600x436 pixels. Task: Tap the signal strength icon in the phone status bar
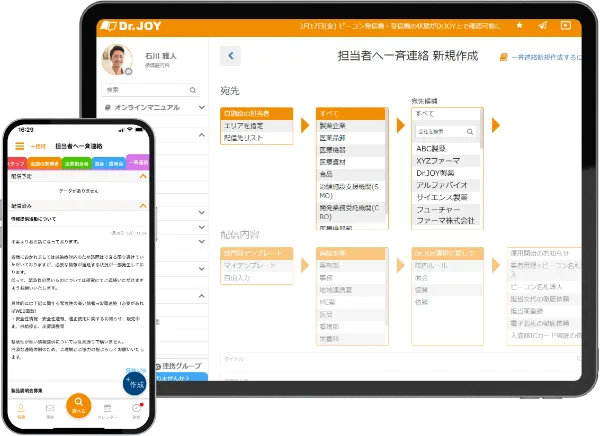(121, 130)
